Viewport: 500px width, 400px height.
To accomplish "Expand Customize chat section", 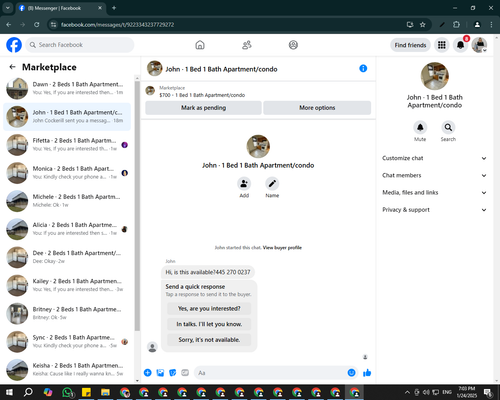I will click(434, 158).
